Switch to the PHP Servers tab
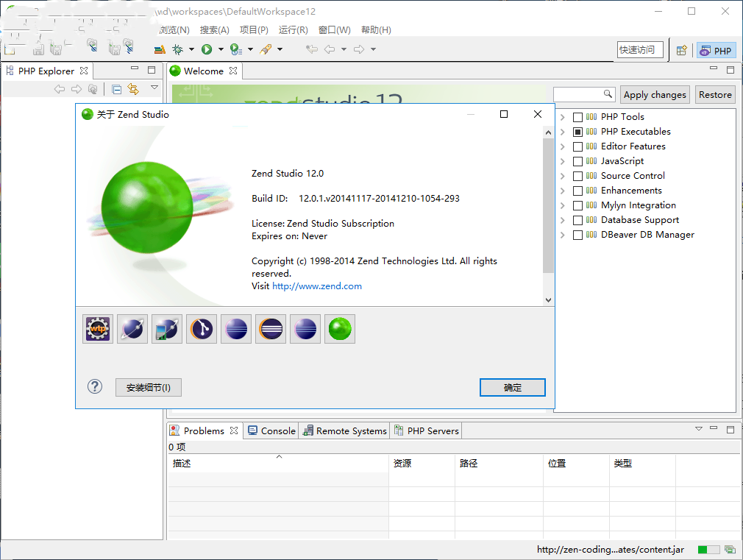The width and height of the screenshot is (743, 560). pos(427,430)
